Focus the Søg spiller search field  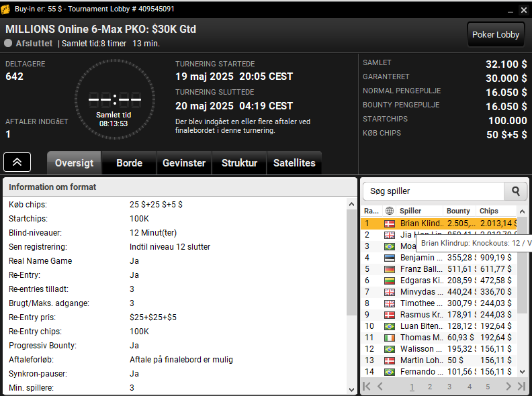(434, 191)
